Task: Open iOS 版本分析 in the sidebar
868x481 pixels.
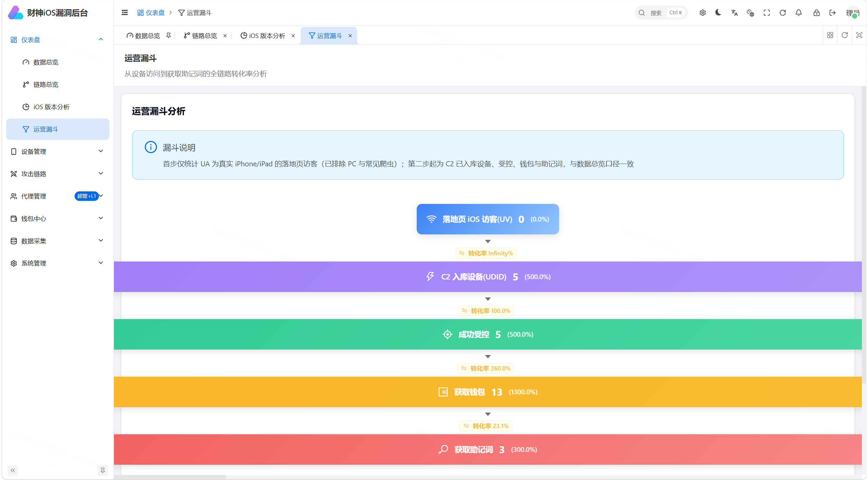Action: coord(58,107)
